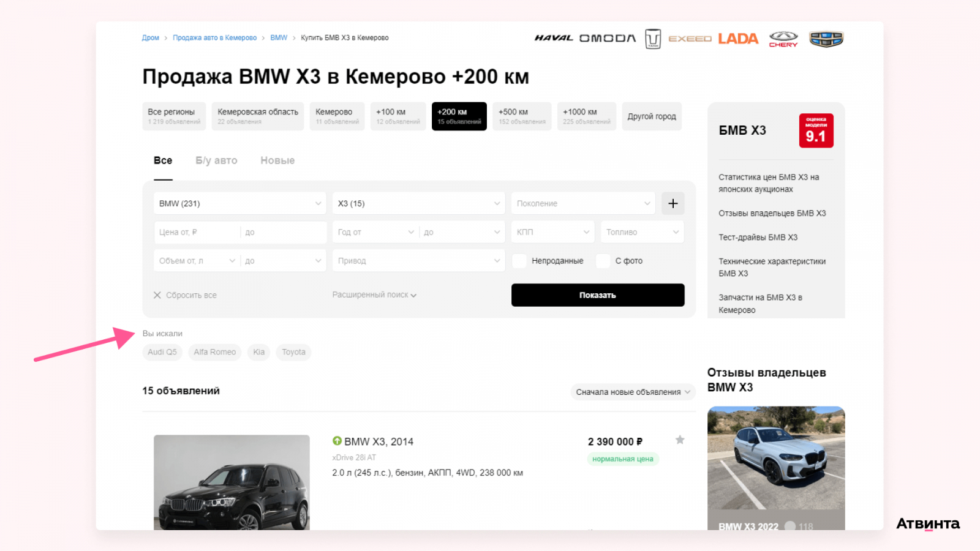The height and width of the screenshot is (551, 980).
Task: Open Тест-драйвы БМВ X3 link
Action: (x=758, y=237)
